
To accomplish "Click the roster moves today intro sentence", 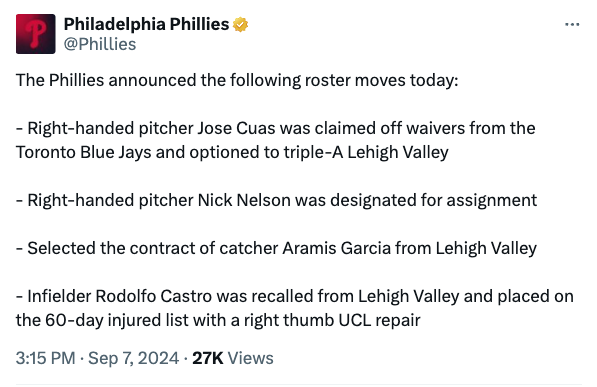I will tap(237, 81).
